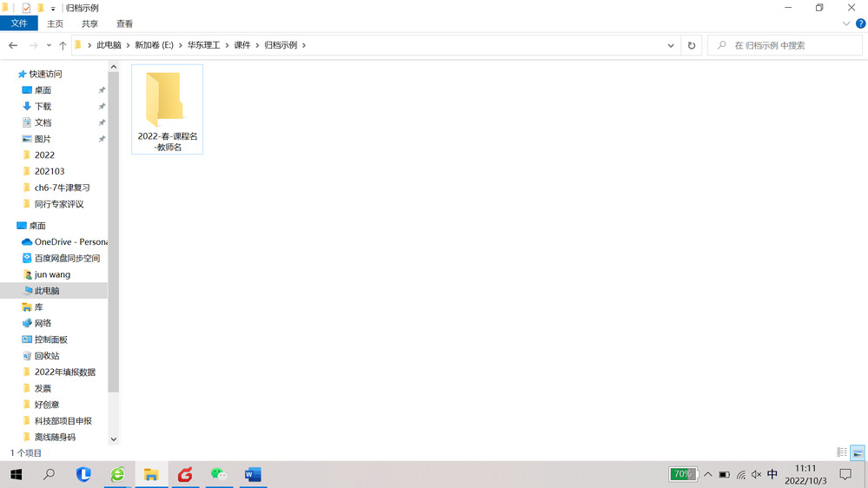Image resolution: width=868 pixels, height=488 pixels.
Task: Refresh the current folder view
Action: tap(692, 45)
